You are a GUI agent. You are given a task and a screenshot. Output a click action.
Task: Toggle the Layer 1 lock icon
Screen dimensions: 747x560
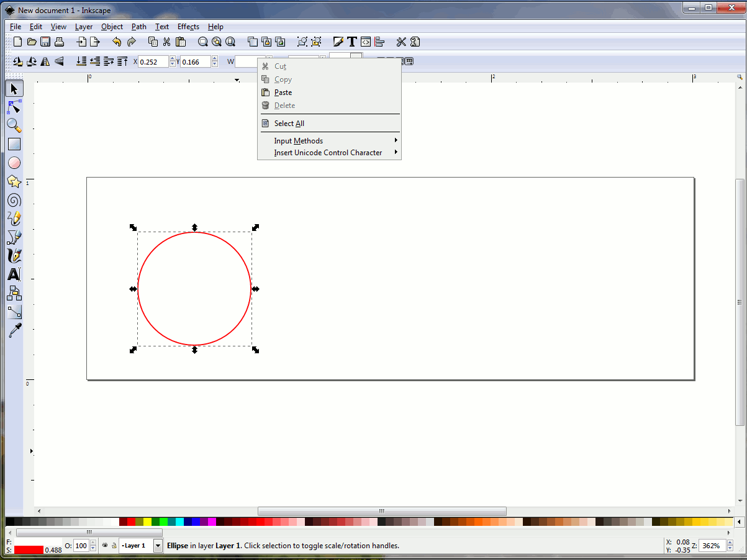[x=114, y=546]
